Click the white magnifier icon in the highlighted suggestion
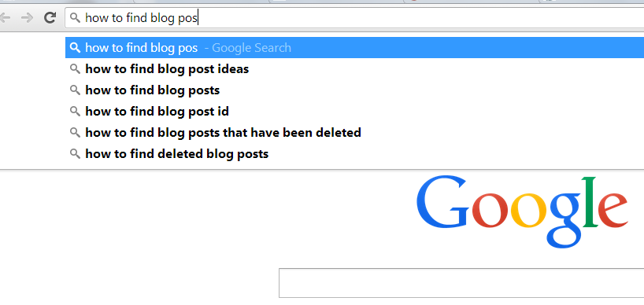Viewport: 644px width, 305px height. (x=75, y=47)
